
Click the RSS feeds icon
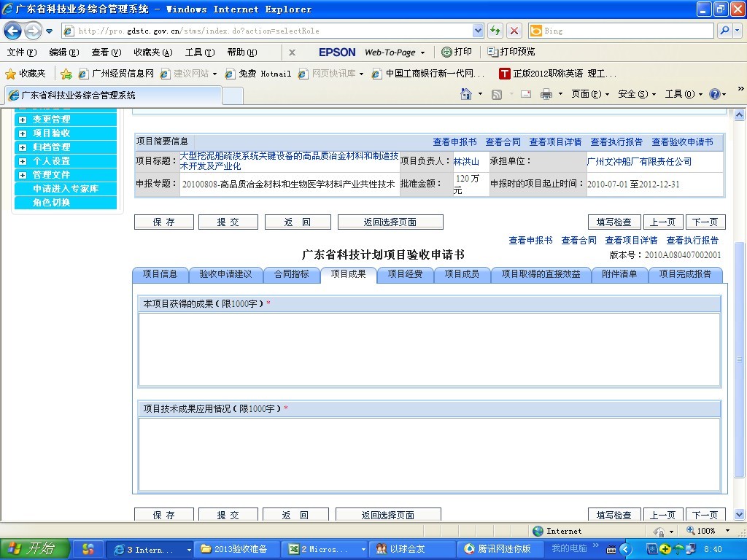pos(496,94)
